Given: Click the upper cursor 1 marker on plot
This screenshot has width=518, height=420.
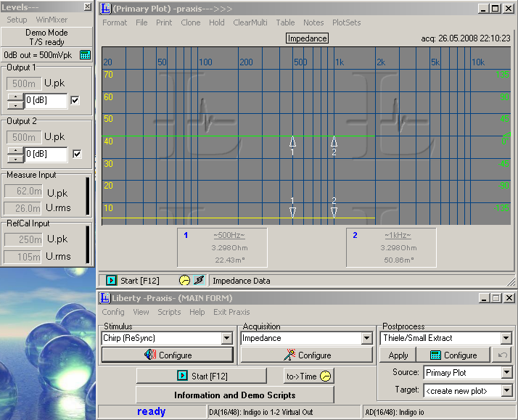Looking at the screenshot, I should point(292,142).
